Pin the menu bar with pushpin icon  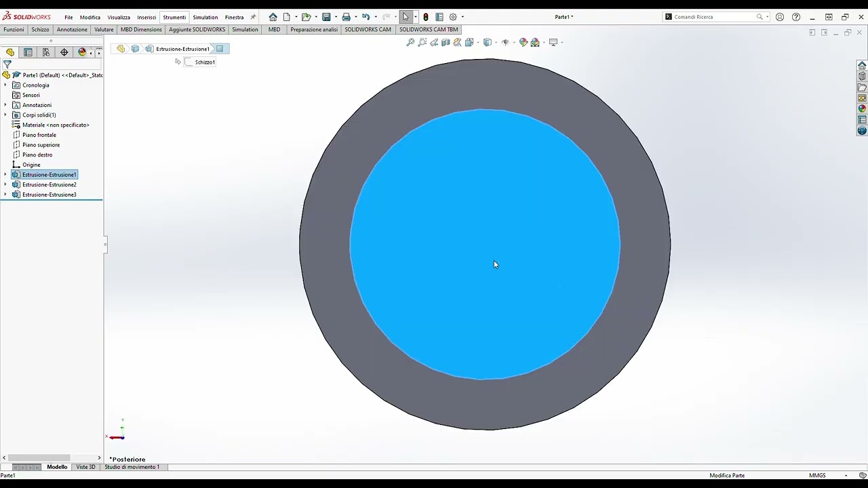(x=253, y=17)
